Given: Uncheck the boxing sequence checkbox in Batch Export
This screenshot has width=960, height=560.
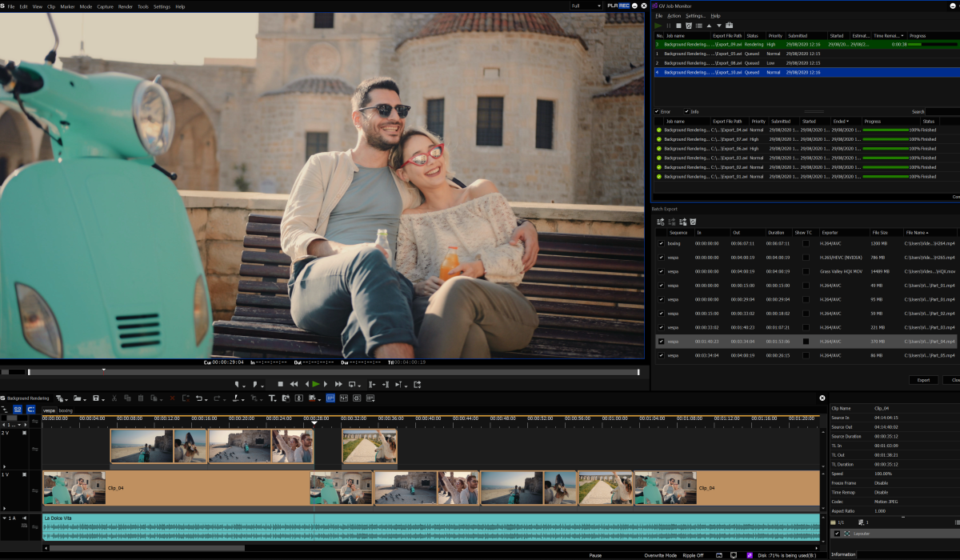Looking at the screenshot, I should pyautogui.click(x=660, y=243).
